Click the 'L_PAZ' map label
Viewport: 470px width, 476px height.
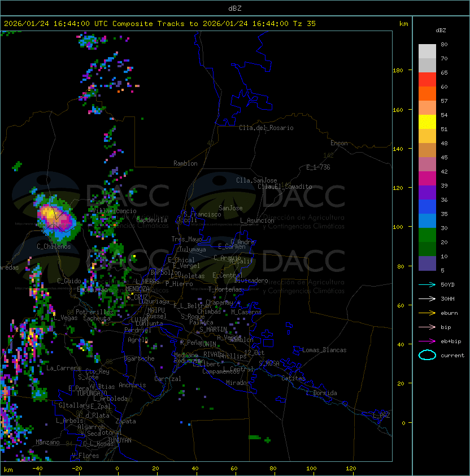click(x=381, y=416)
